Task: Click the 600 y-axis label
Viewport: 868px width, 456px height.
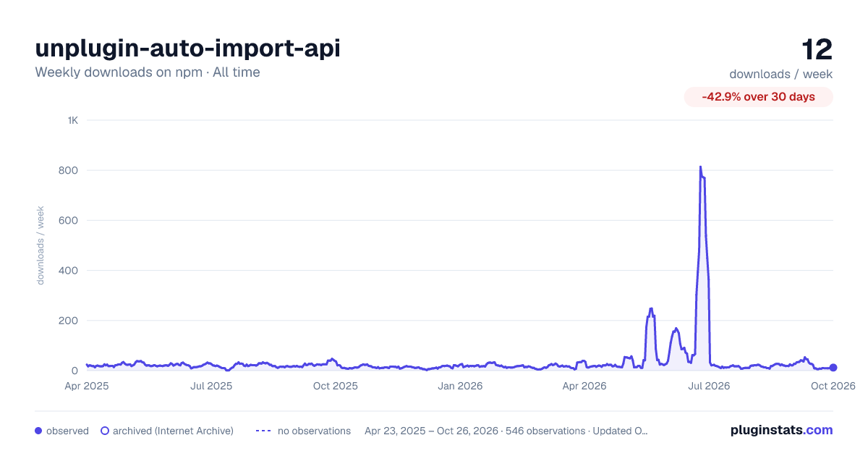Action: pyautogui.click(x=69, y=220)
